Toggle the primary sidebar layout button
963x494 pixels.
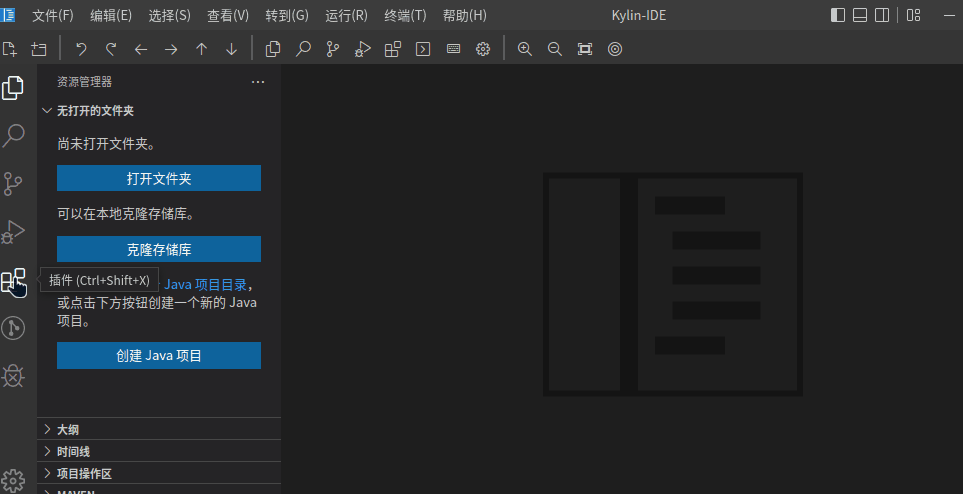838,15
